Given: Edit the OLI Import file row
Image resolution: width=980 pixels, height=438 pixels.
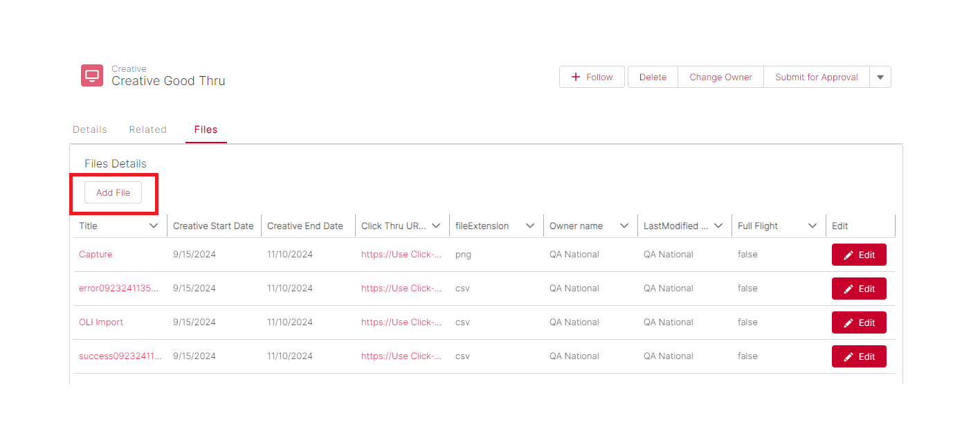Looking at the screenshot, I should click(x=859, y=322).
